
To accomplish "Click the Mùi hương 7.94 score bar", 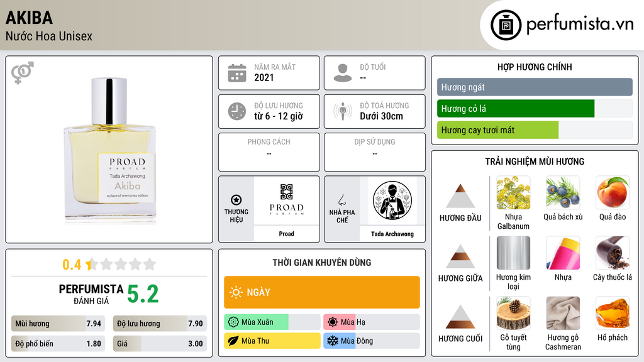I will click(58, 324).
